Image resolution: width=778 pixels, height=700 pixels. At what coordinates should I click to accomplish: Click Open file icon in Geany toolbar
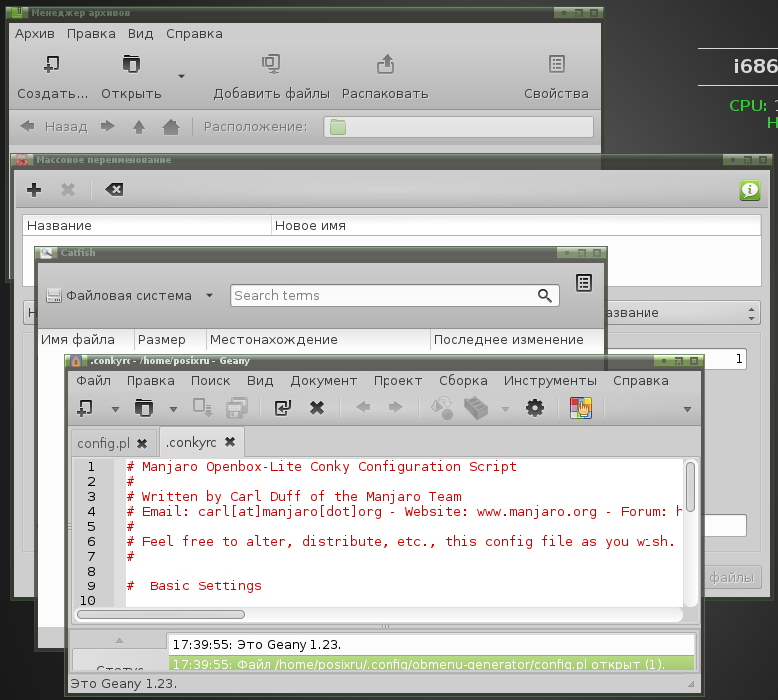(x=143, y=408)
